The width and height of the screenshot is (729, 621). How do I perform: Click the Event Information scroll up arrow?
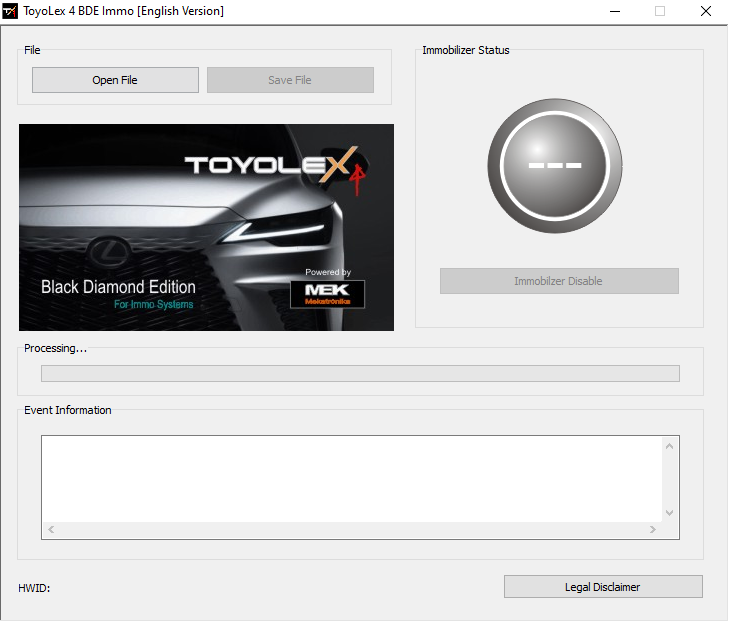coord(670,446)
